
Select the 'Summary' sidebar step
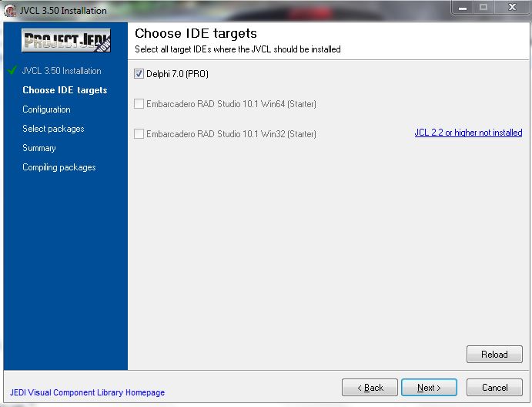[x=39, y=148]
